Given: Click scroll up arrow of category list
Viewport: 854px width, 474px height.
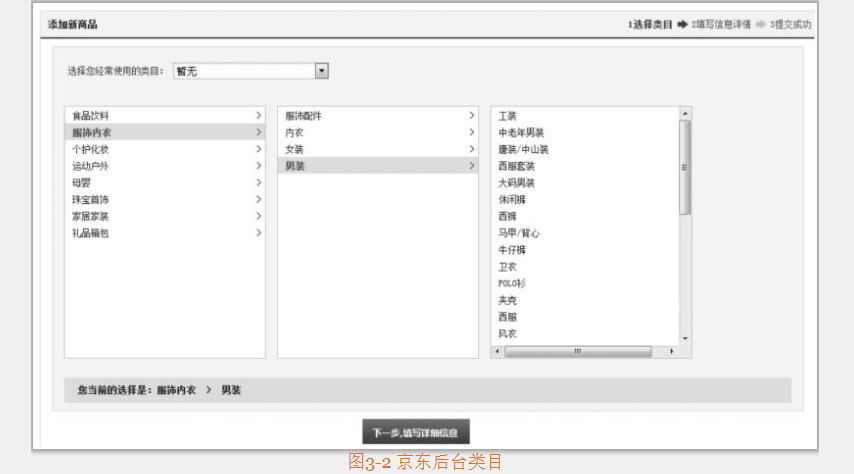Looking at the screenshot, I should click(x=685, y=113).
